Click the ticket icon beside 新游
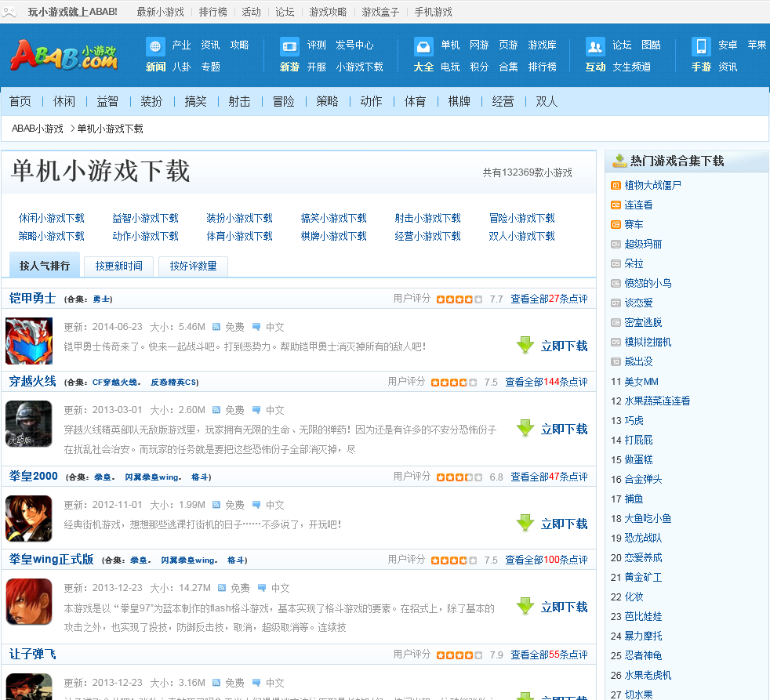The height and width of the screenshot is (700, 770). point(289,46)
